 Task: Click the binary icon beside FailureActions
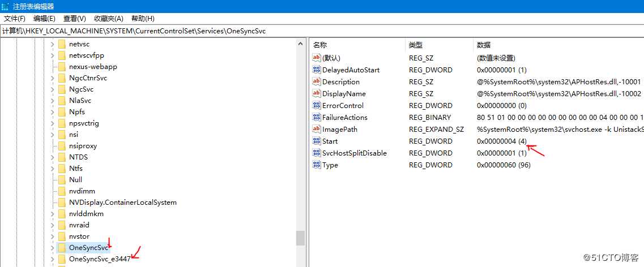(316, 117)
